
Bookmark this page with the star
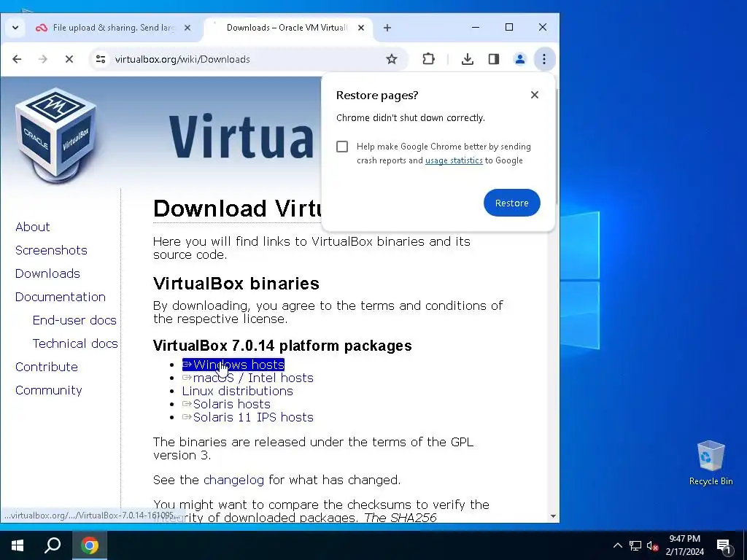pos(392,59)
